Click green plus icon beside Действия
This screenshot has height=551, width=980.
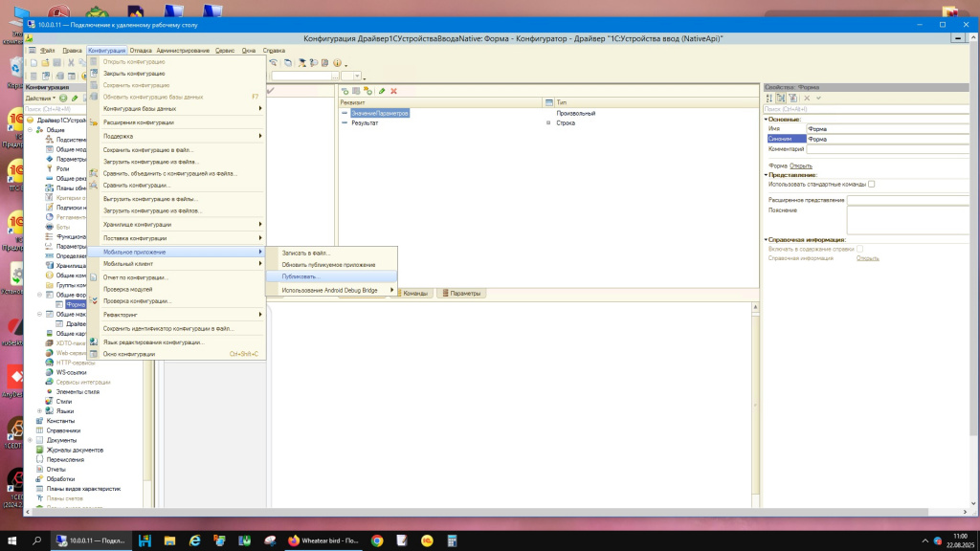point(63,99)
